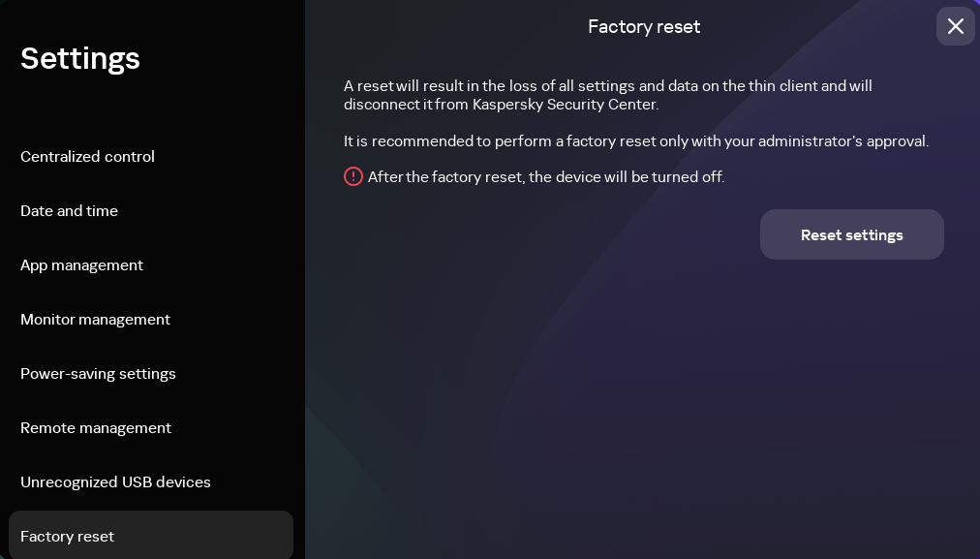Click the Settings heading
The width and height of the screenshot is (980, 559).
click(80, 58)
